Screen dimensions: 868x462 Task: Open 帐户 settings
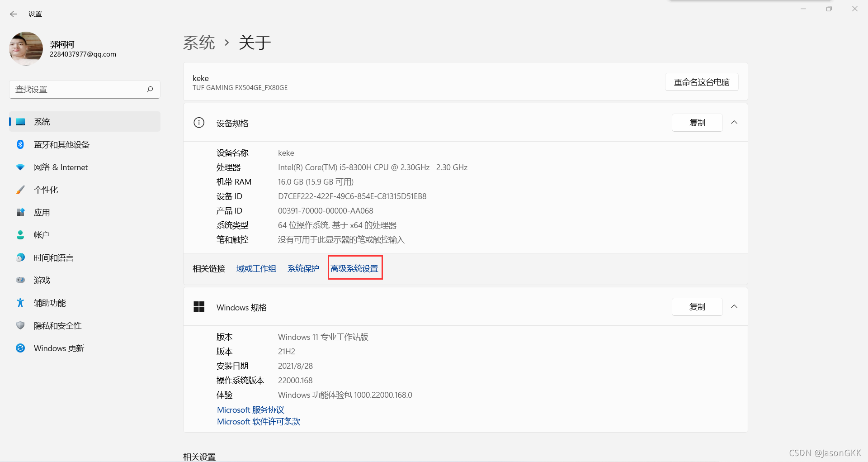[85, 235]
